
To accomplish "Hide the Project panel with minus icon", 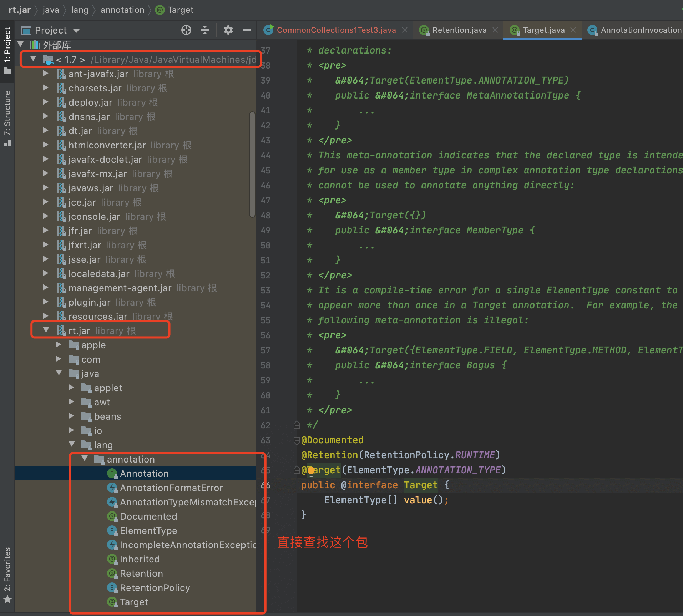I will point(247,30).
